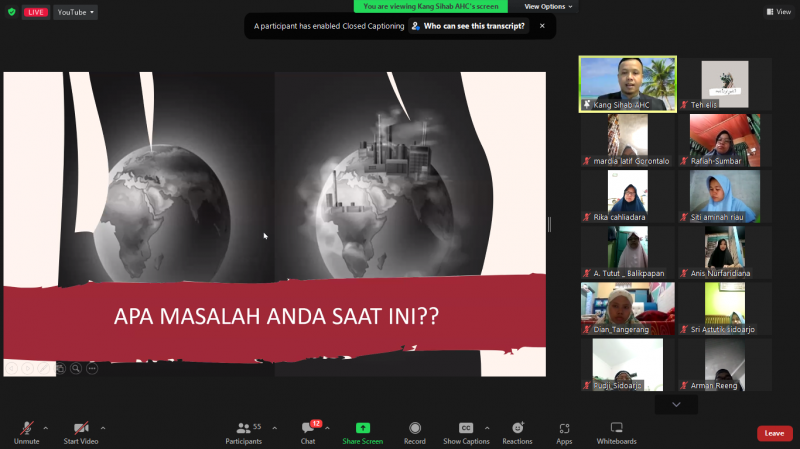Click the red LIVE indicator badge
Viewport: 800px width, 449px height.
click(36, 12)
